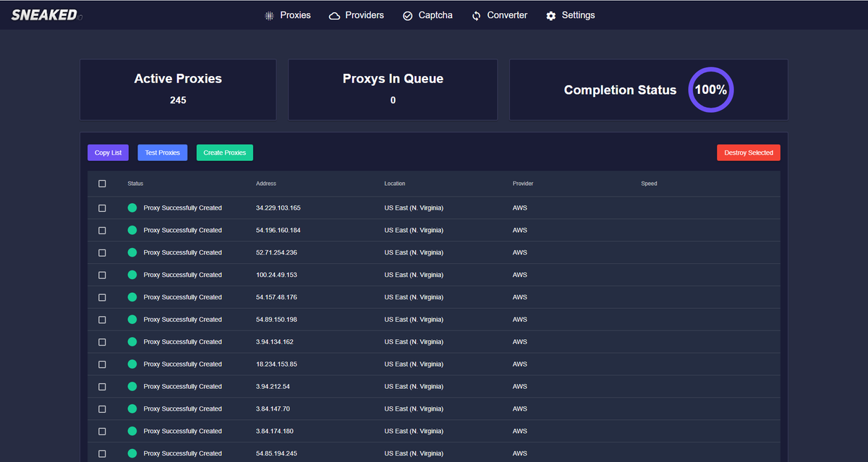Click green status dot for 3.94.212.54
Viewport: 868px width, 462px height.
pos(132,386)
